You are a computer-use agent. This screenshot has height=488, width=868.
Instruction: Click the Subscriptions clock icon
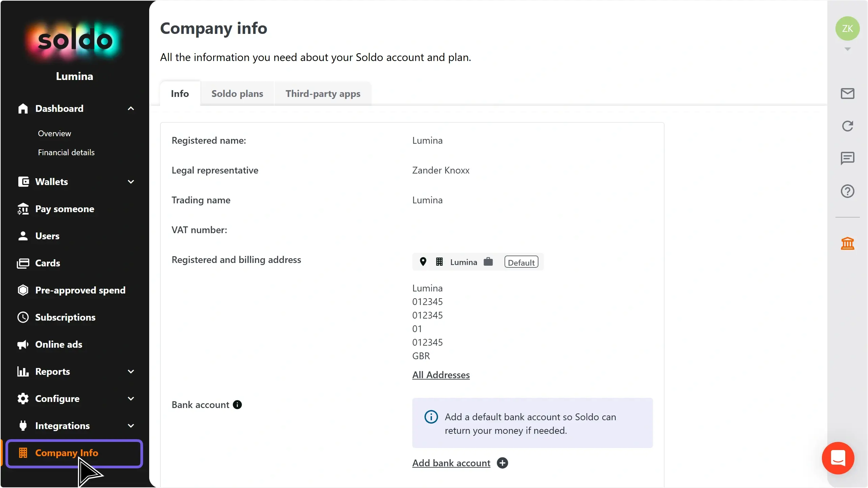(23, 317)
